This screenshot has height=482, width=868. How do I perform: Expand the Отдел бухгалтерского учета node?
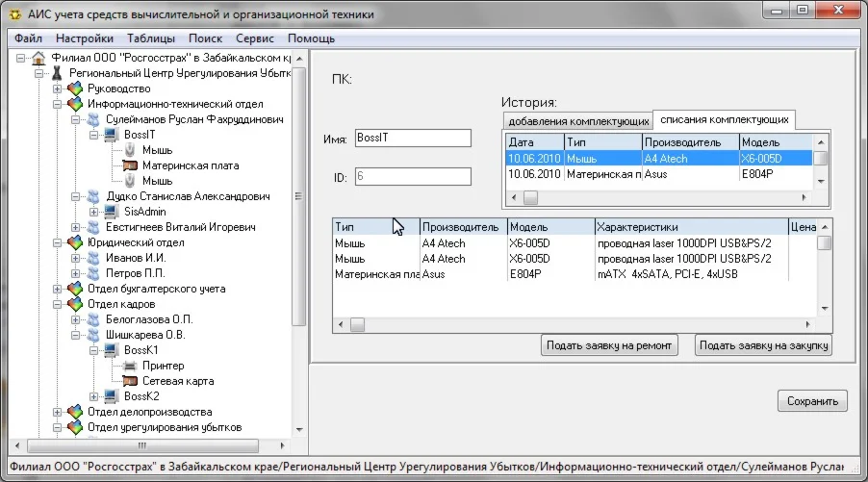click(x=58, y=289)
